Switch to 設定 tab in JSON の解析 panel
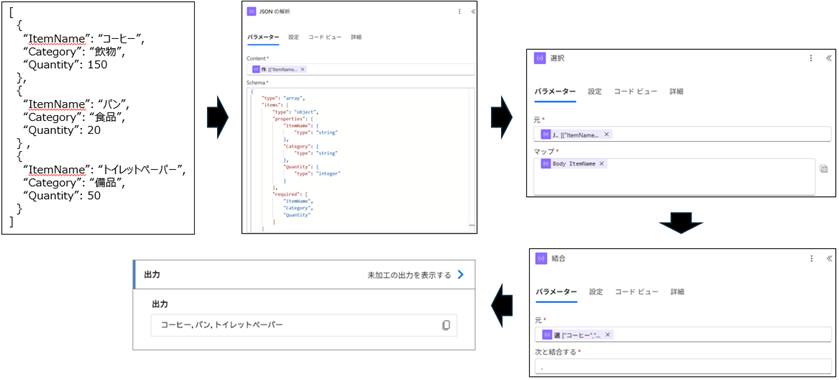This screenshot has width=839, height=380. click(x=294, y=37)
